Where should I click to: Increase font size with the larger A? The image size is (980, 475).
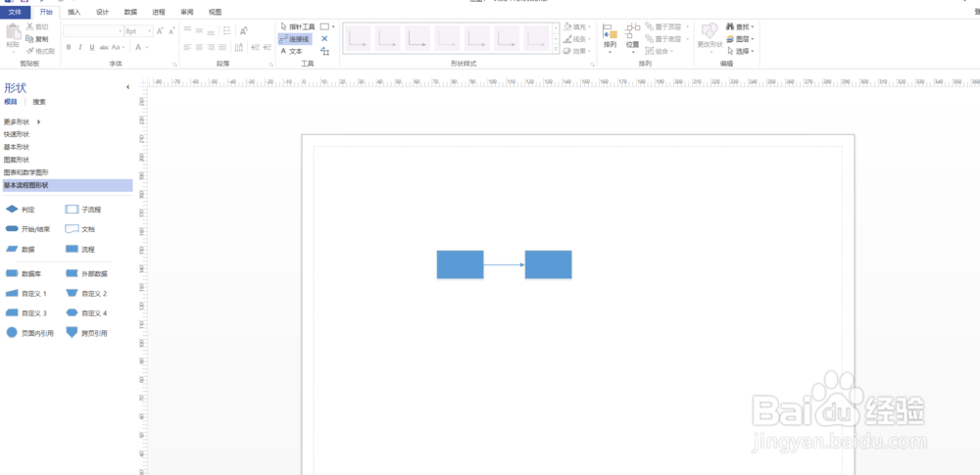coord(160,30)
